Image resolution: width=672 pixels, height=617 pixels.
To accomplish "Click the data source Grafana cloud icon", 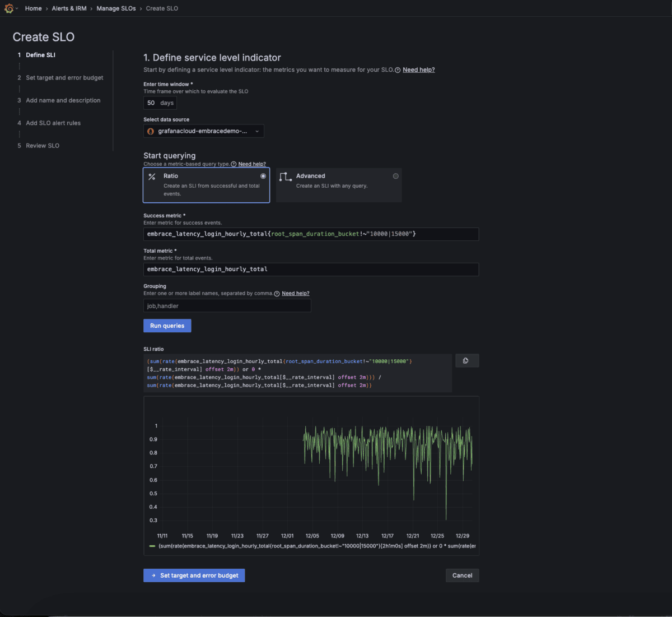I will (x=151, y=131).
